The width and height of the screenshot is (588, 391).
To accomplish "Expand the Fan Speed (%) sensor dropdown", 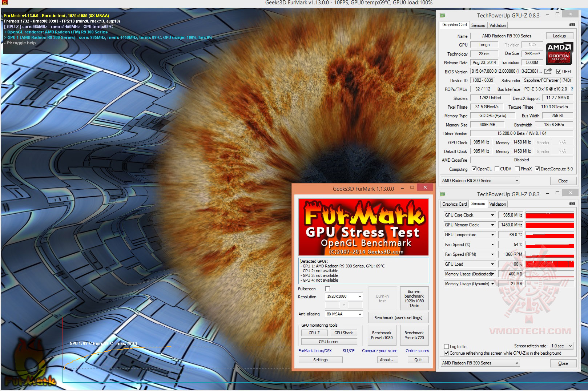I will click(x=492, y=245).
